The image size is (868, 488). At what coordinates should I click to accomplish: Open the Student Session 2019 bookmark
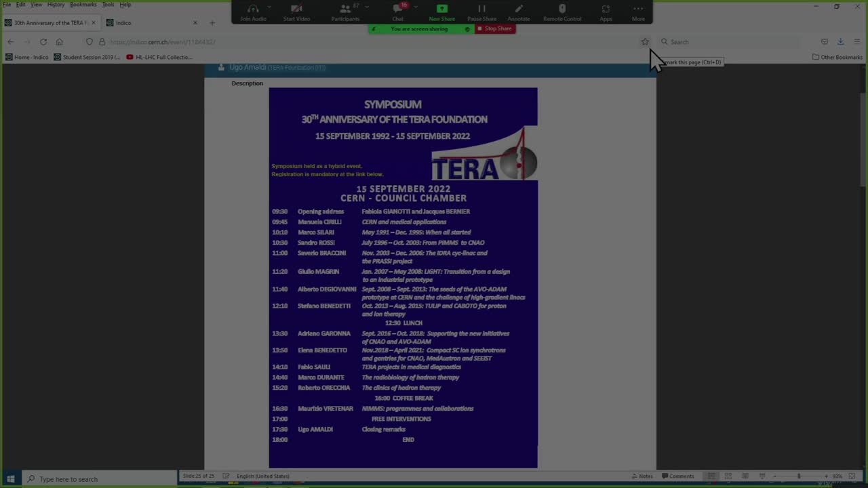tap(87, 57)
